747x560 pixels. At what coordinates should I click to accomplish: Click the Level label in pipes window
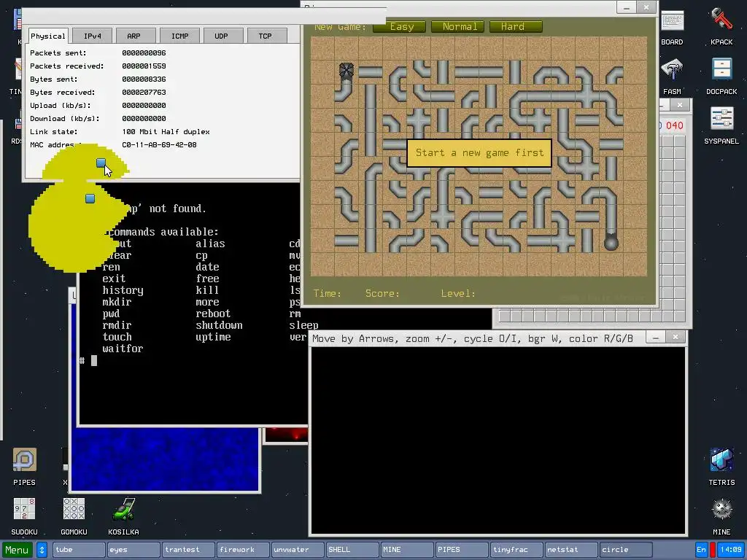(x=458, y=293)
